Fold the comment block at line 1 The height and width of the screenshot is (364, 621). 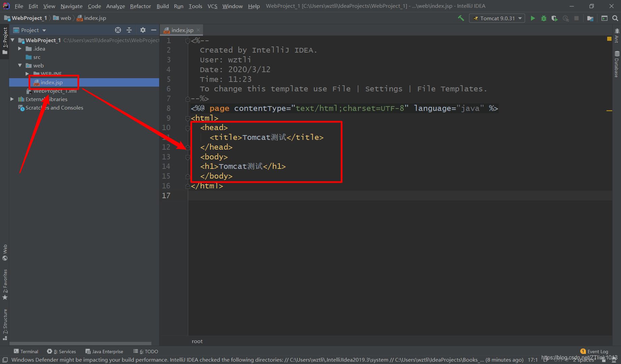tap(188, 41)
